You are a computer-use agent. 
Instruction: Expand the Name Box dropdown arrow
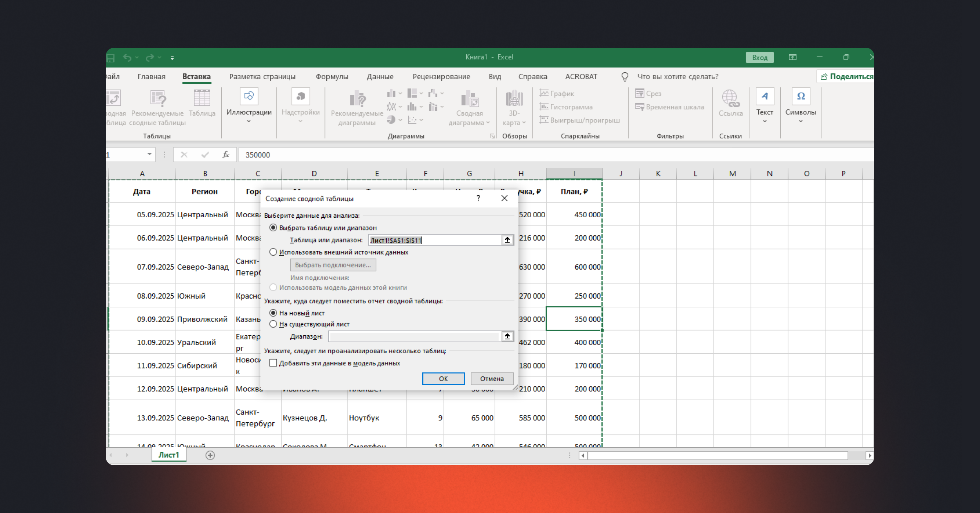coord(149,154)
